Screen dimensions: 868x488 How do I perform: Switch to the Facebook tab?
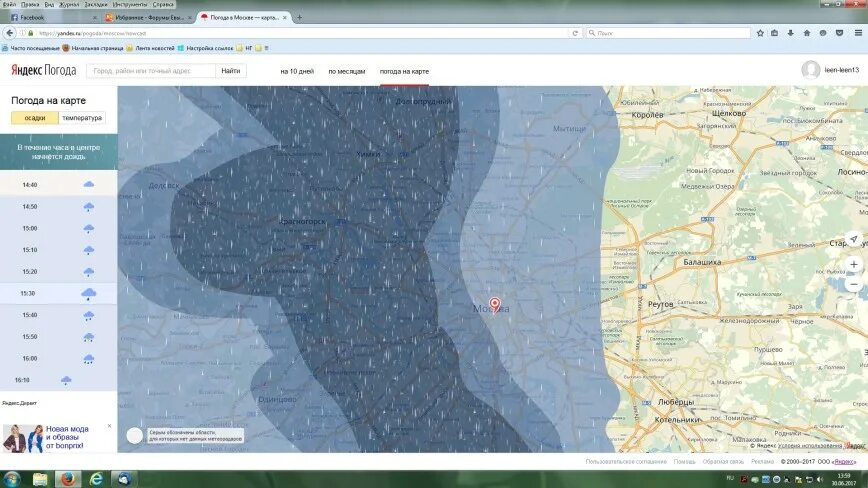coord(53,18)
